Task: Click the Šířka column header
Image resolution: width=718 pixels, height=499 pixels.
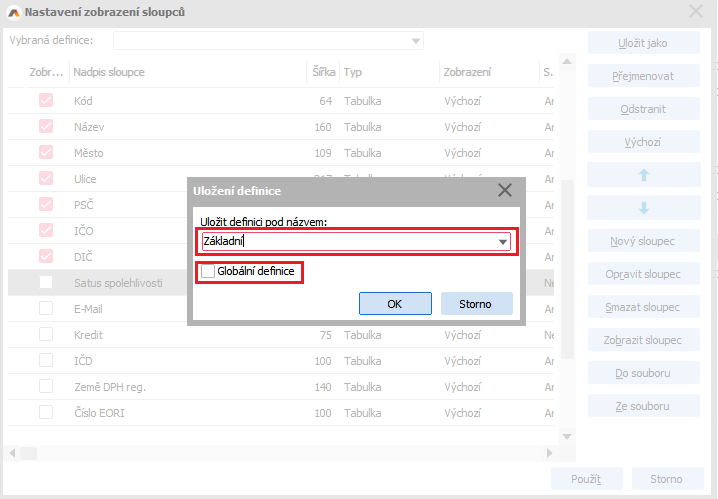Action: pos(322,73)
